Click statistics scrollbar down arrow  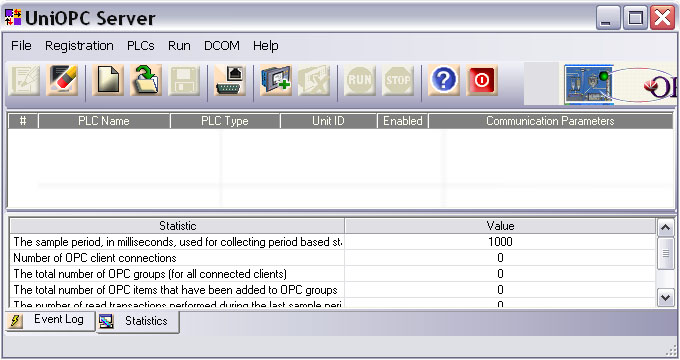(666, 298)
